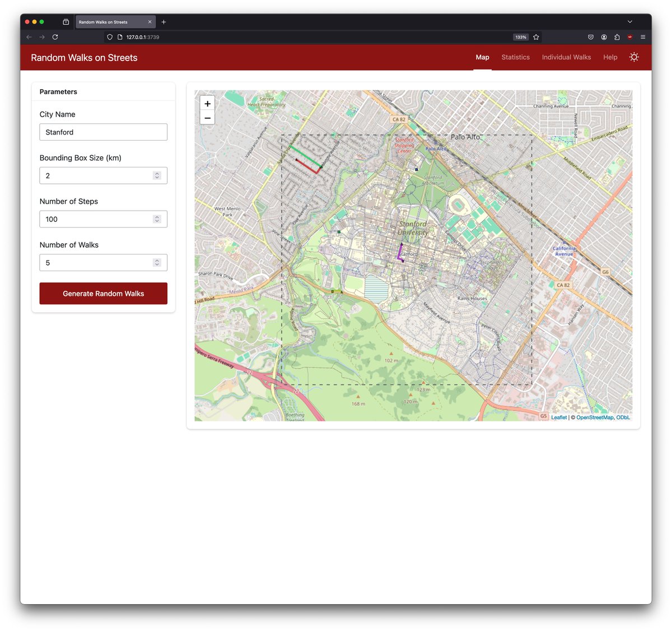672x631 pixels.
Task: Open the Help tab
Action: click(x=610, y=57)
